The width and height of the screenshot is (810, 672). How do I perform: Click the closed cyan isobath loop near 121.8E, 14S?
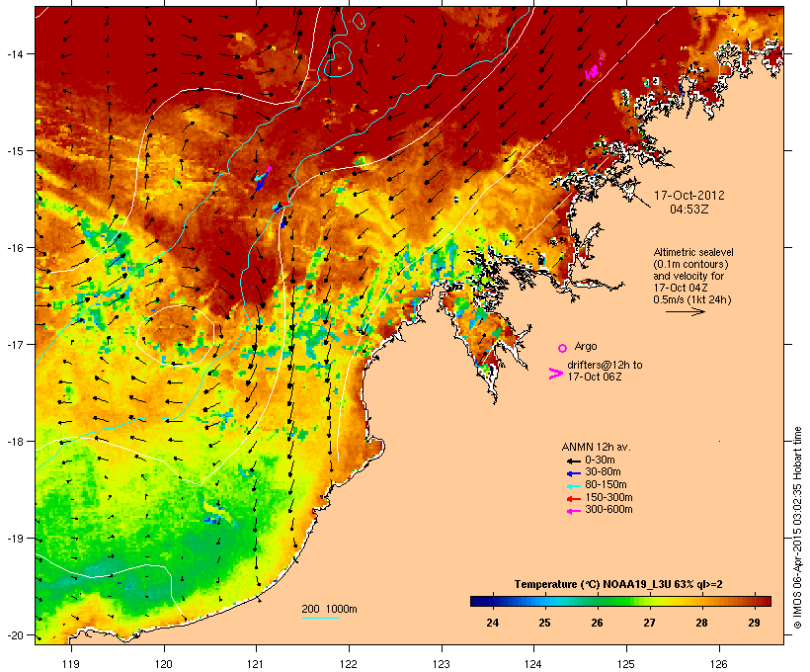point(339,59)
